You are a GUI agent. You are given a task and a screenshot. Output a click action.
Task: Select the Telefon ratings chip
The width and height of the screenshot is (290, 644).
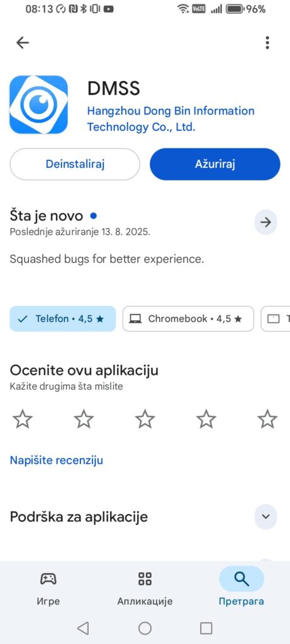coord(63,319)
